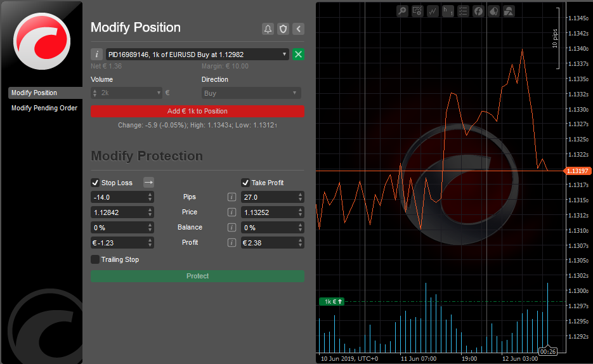
Task: Close position with green X button
Action: (298, 55)
